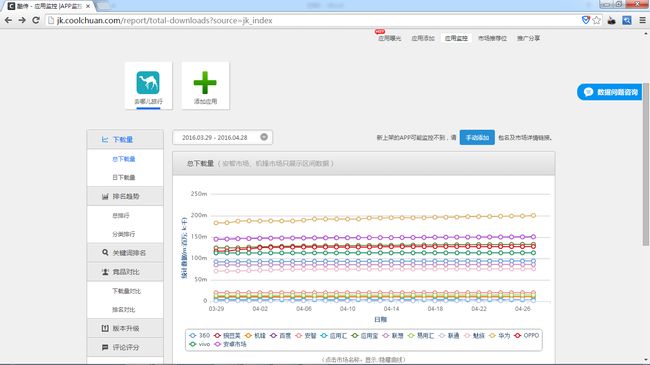Open the 2016.03.29 - 2016.04.28 date picker
Image resolution: width=650 pixels, height=365 pixels.
coord(223,137)
